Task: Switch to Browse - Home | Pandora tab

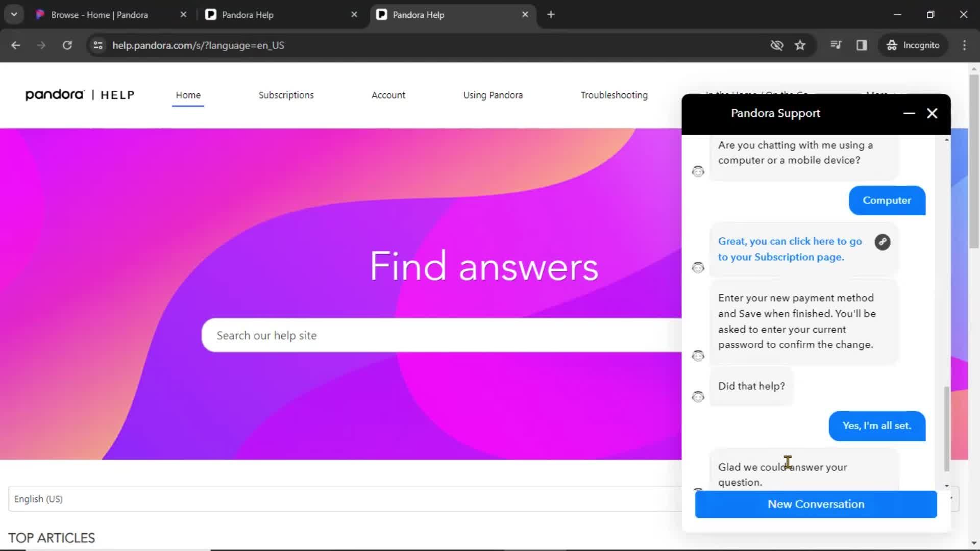Action: pos(100,15)
